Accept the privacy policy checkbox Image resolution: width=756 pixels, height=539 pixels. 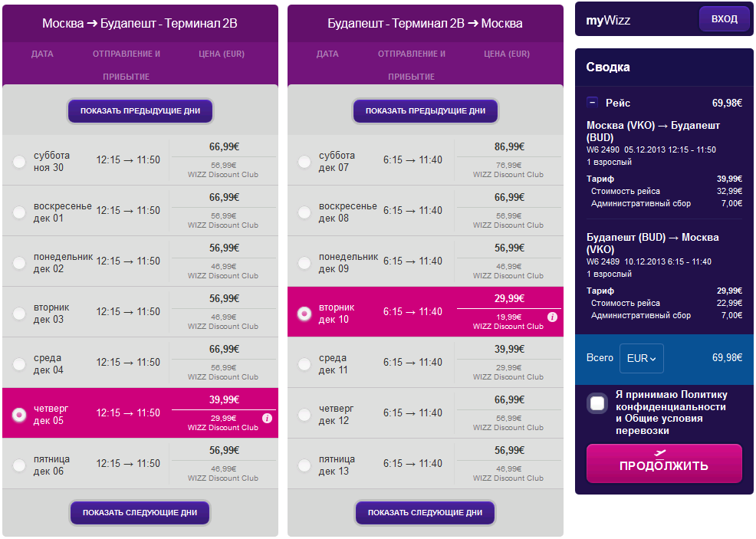[597, 403]
